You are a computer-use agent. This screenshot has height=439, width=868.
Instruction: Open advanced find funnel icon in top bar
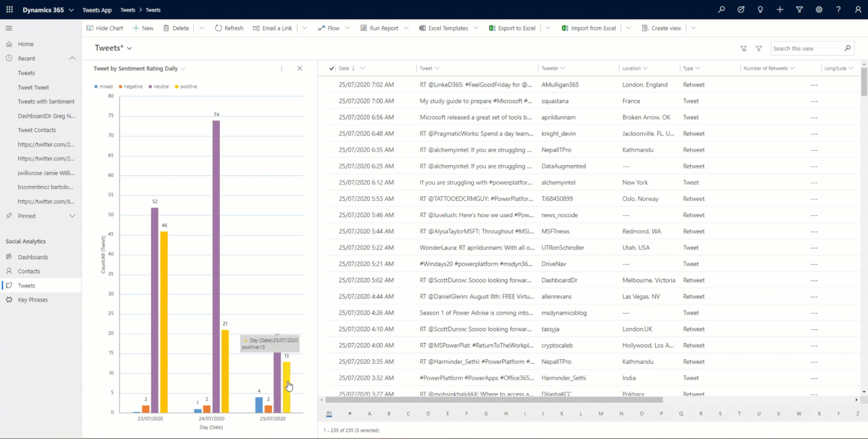point(799,10)
